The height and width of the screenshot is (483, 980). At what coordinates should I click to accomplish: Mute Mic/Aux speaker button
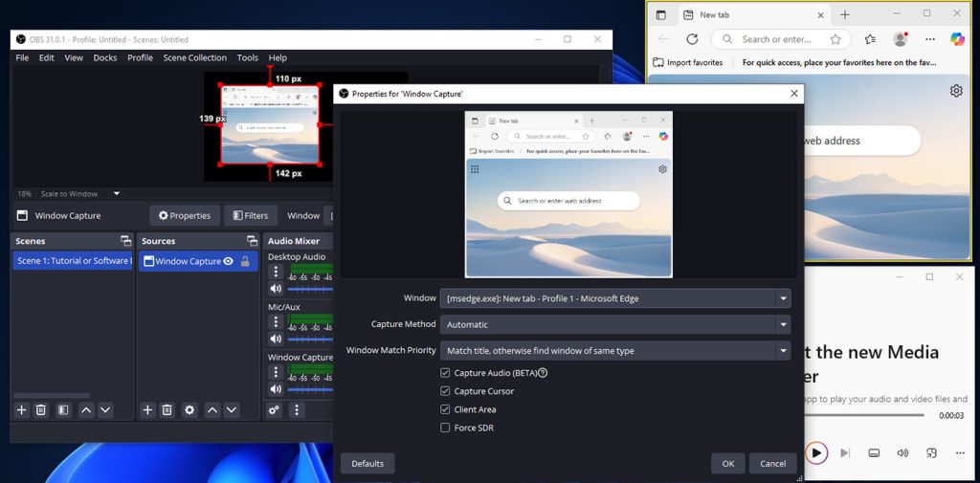[x=276, y=339]
